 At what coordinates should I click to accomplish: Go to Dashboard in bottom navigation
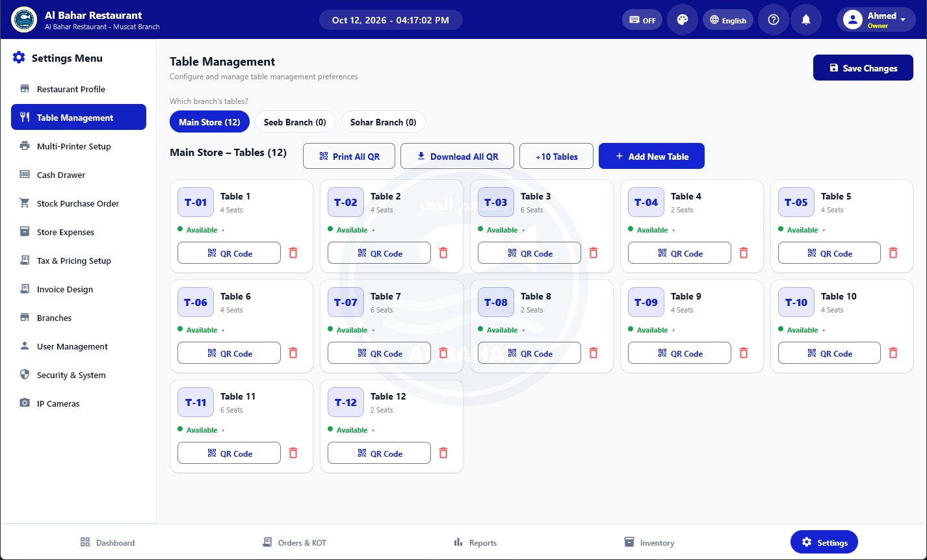tap(107, 542)
